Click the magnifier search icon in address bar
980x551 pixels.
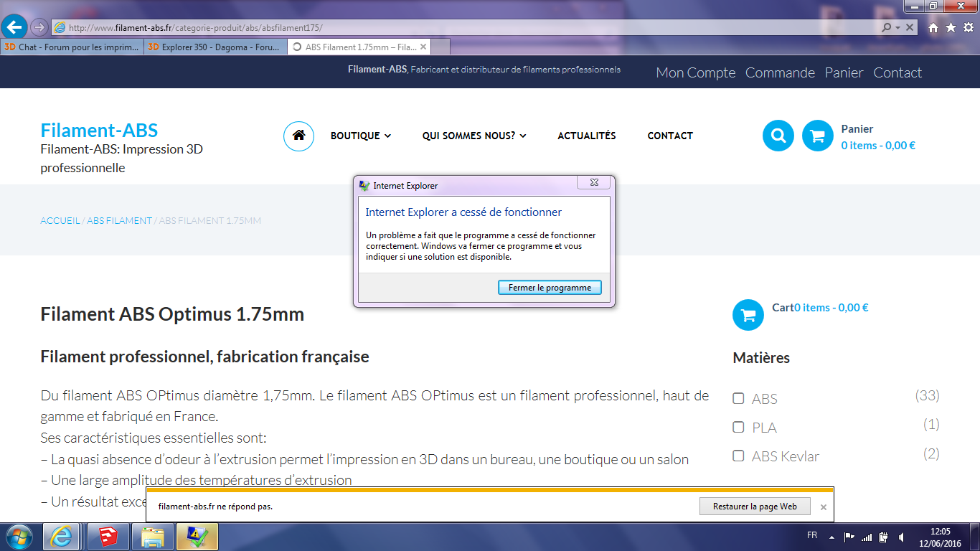(x=887, y=28)
